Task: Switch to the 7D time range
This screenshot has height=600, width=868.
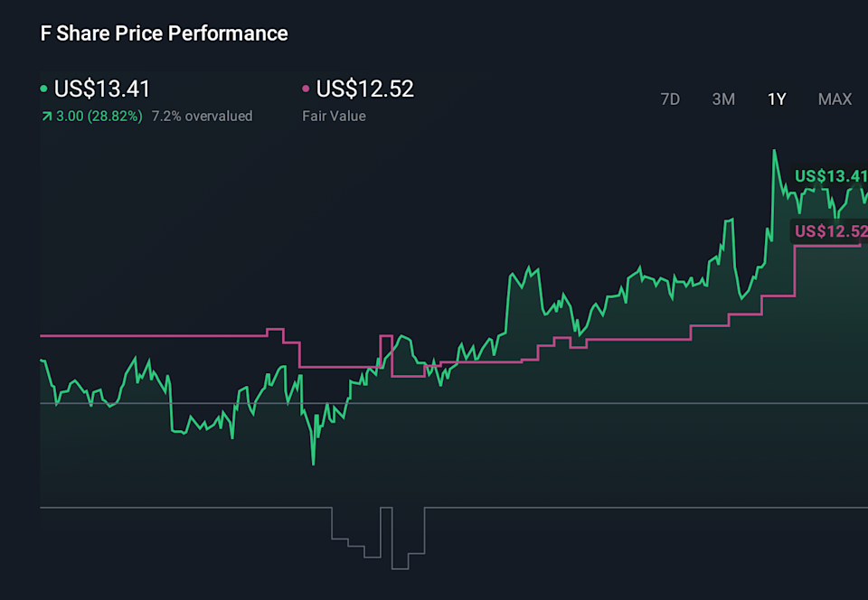Action: 670,99
